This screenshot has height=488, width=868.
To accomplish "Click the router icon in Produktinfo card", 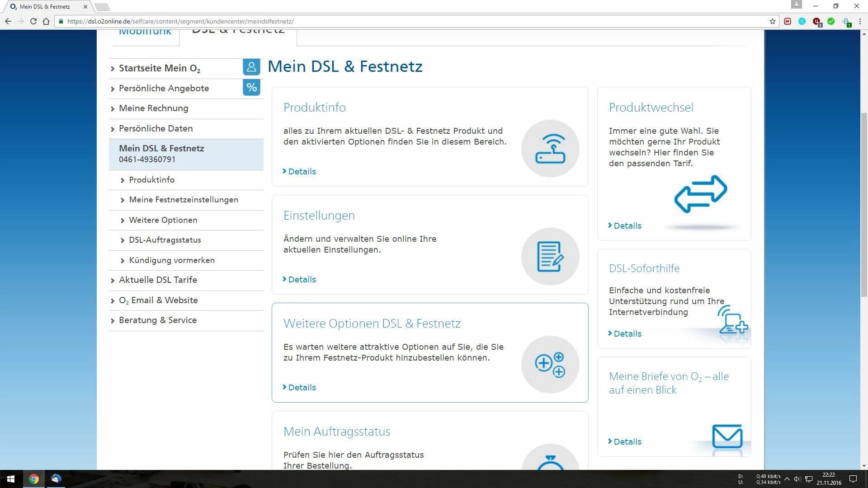I will tap(550, 149).
